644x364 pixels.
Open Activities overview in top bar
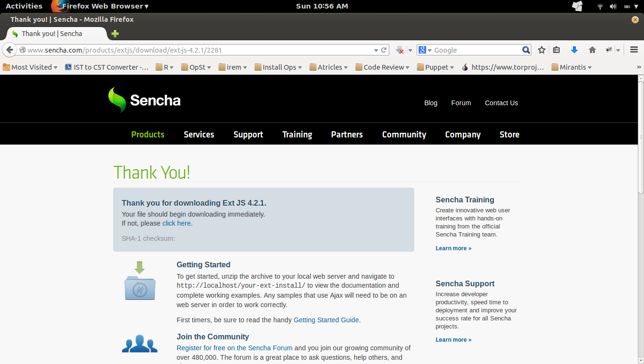point(24,6)
